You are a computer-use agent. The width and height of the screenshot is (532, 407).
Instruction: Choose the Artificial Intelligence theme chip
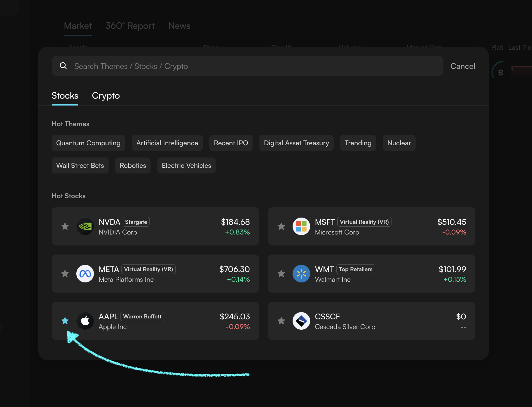point(167,143)
